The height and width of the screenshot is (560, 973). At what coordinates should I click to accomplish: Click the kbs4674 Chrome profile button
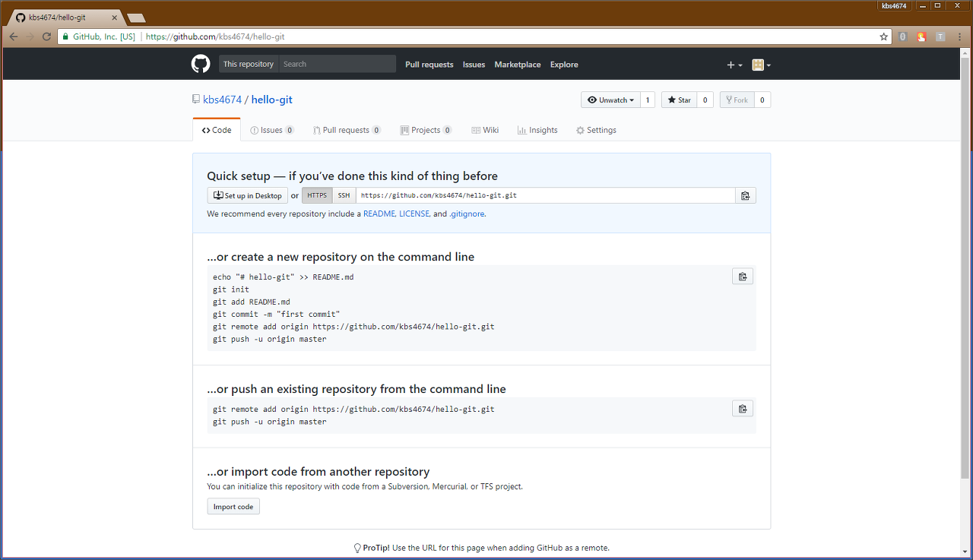[893, 5]
